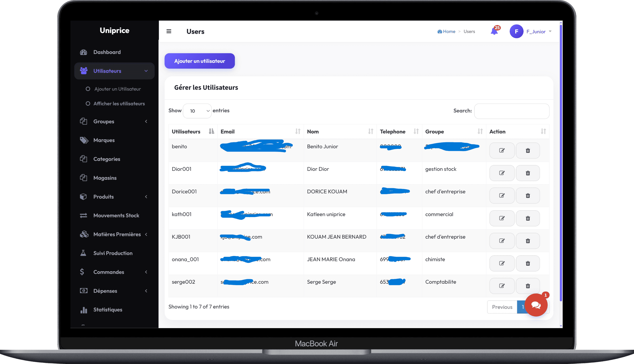Sort by Groupe column
Viewport: 634px width, 364px height.
tap(454, 132)
